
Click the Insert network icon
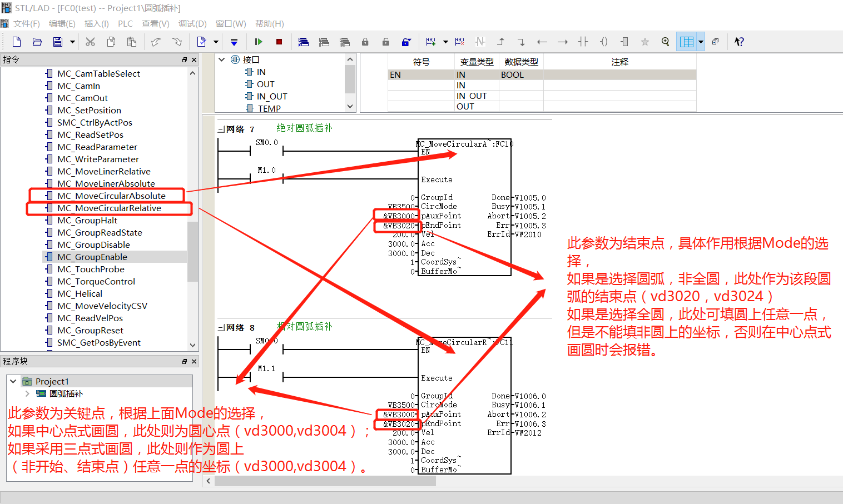[x=431, y=42]
